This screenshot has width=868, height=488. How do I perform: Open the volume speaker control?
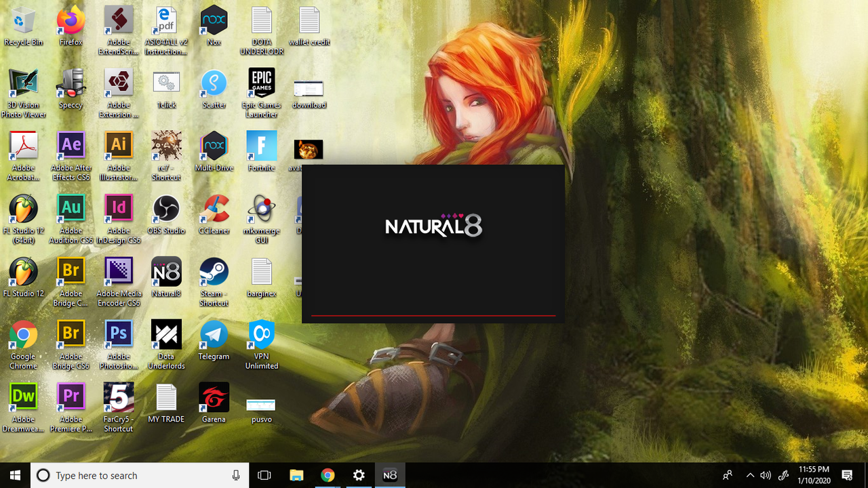click(x=766, y=475)
